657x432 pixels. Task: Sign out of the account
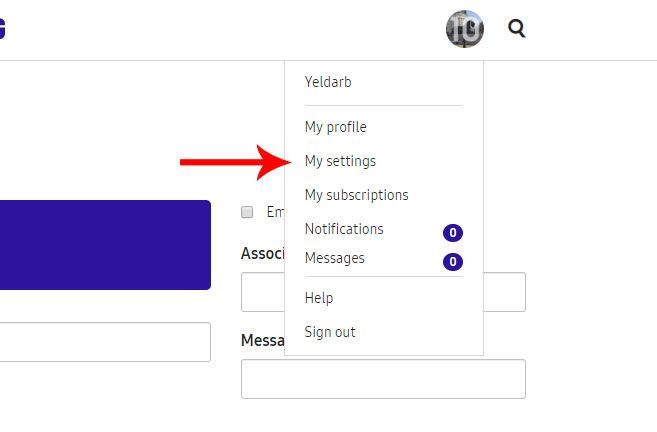pyautogui.click(x=330, y=332)
